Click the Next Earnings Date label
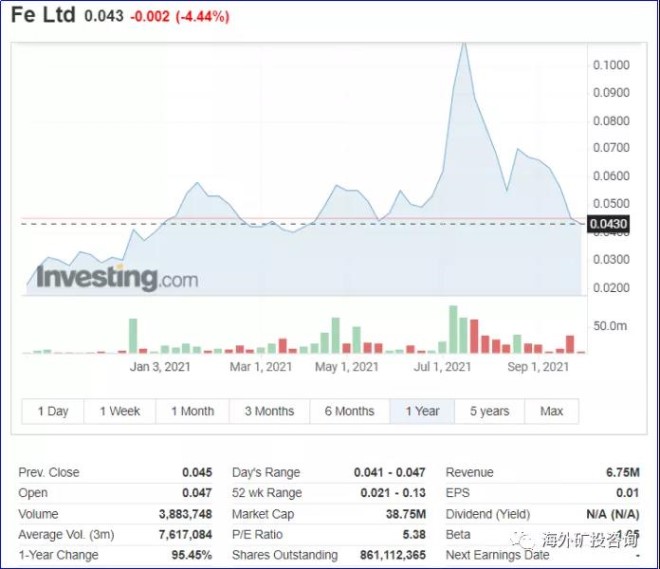 pyautogui.click(x=497, y=555)
